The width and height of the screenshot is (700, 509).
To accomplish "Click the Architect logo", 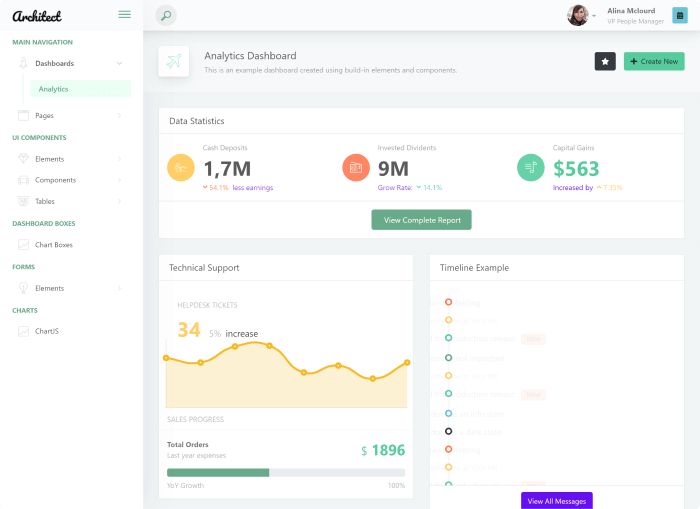I will click(x=37, y=16).
